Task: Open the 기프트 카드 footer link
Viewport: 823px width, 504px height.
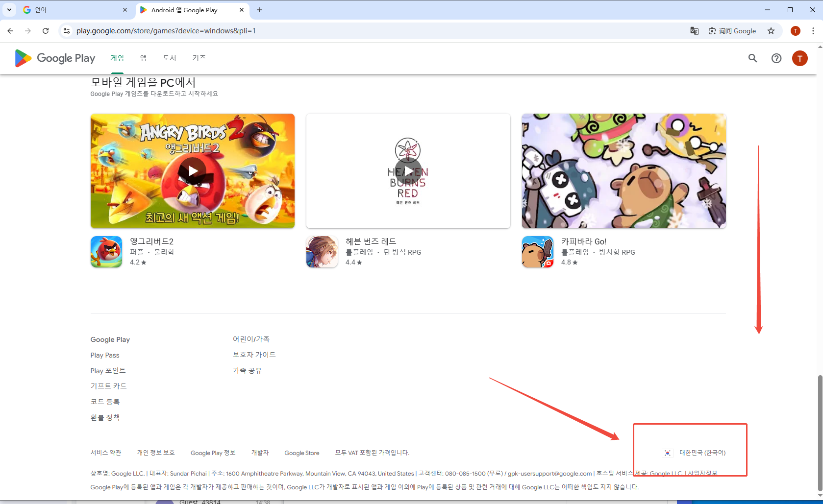Action: (x=108, y=386)
